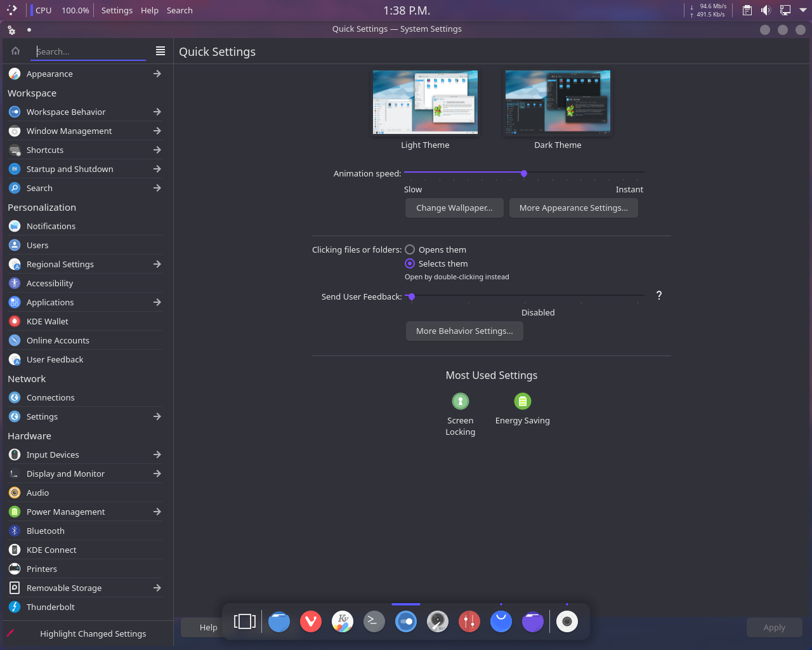This screenshot has width=812, height=650.
Task: Click the Shortcuts keyboard icon
Action: tap(15, 150)
